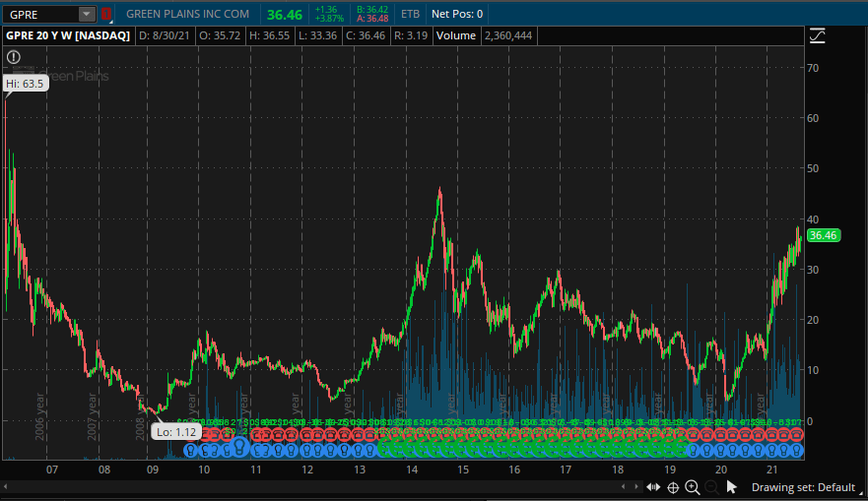Viewport: 868px width, 501px height.
Task: Click the range value R: 3.19
Action: pyautogui.click(x=411, y=35)
